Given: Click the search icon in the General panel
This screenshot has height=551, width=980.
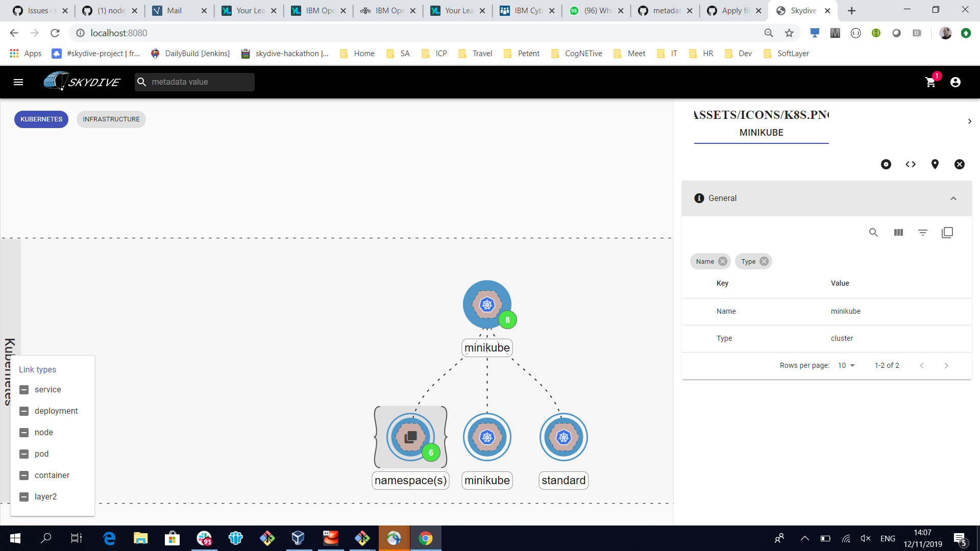Looking at the screenshot, I should click(x=873, y=232).
